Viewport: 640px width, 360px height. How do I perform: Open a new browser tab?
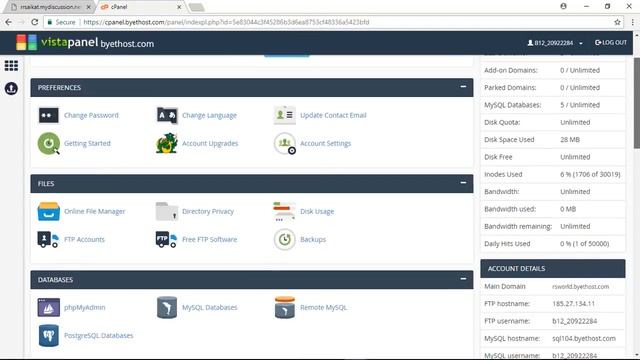[197, 7]
